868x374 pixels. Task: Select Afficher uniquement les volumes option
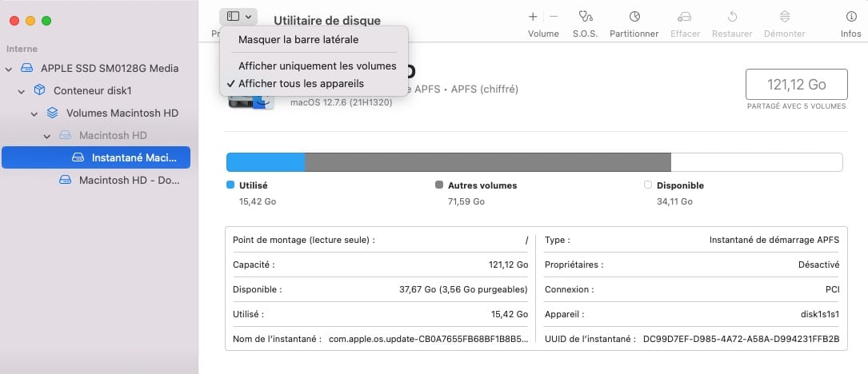[317, 66]
